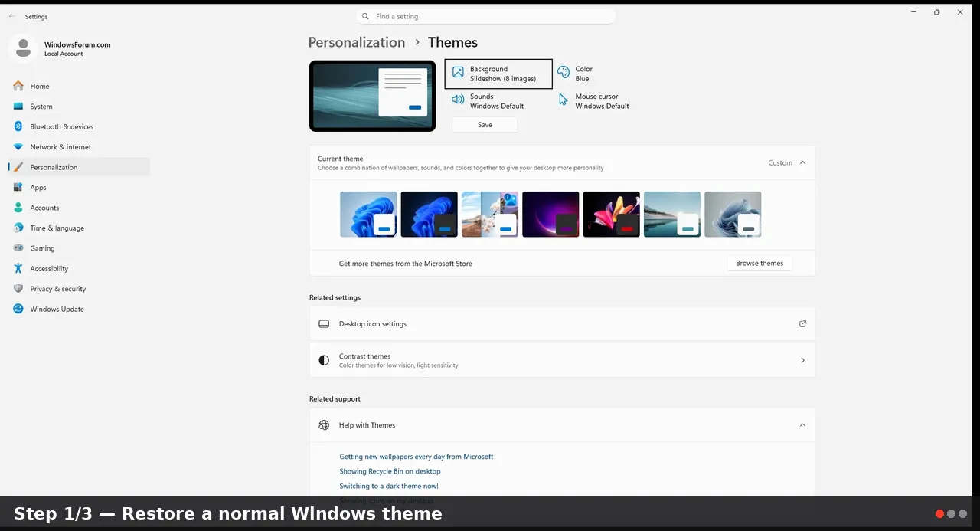Apply the dark blue Windows bloom theme
Image resolution: width=980 pixels, height=531 pixels.
[x=429, y=214]
